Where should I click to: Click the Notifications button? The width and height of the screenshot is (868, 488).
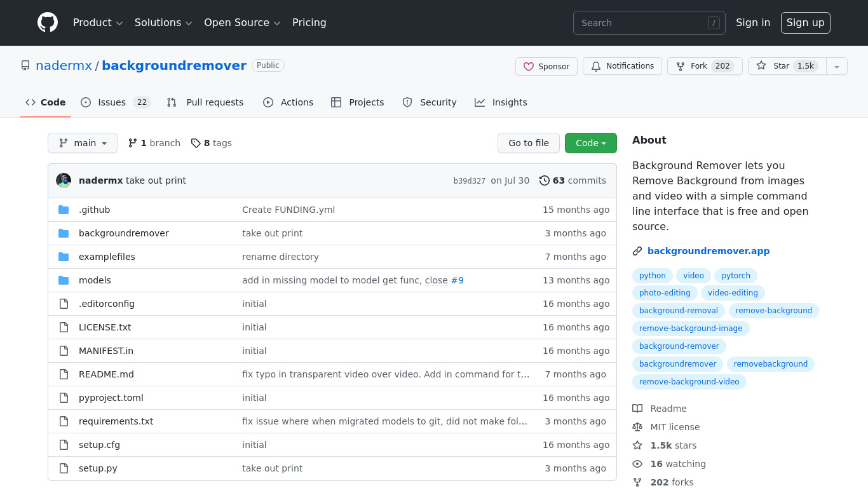click(x=622, y=66)
